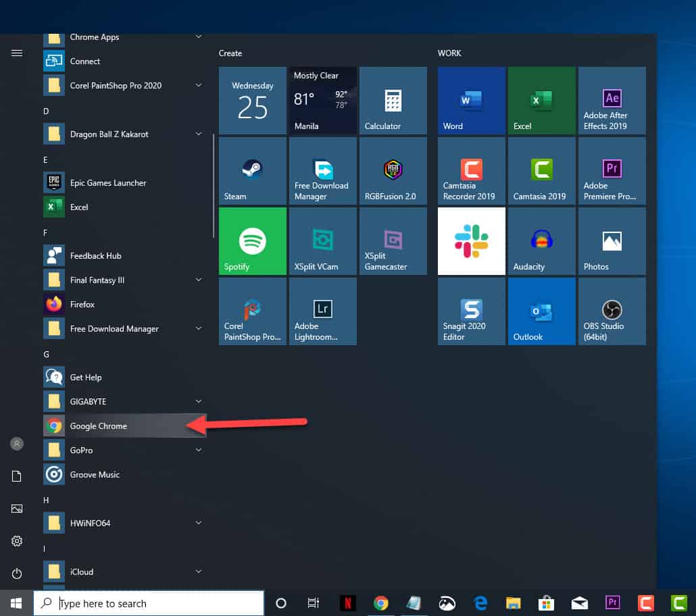696x616 pixels.
Task: Open the Slack tile
Action: 472,241
